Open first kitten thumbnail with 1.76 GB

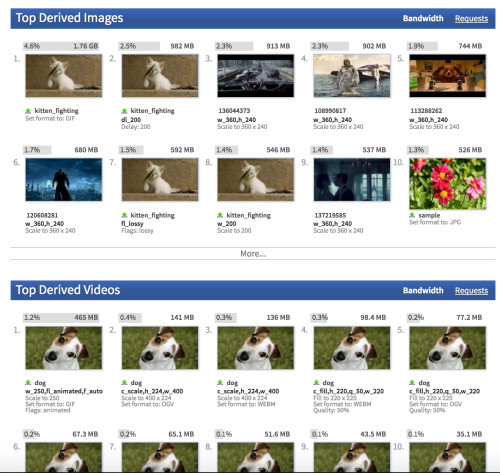pos(64,76)
